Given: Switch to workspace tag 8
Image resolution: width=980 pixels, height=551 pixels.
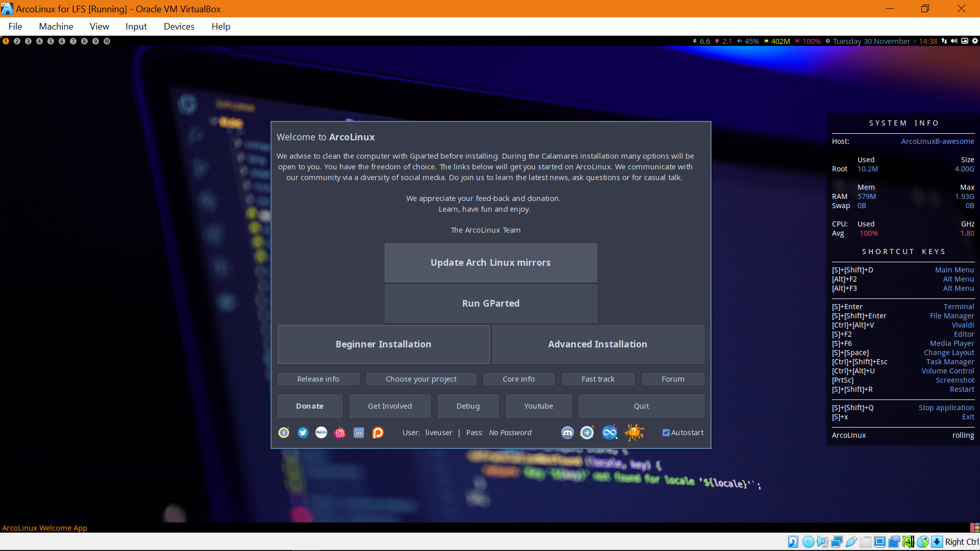Looking at the screenshot, I should [84, 41].
